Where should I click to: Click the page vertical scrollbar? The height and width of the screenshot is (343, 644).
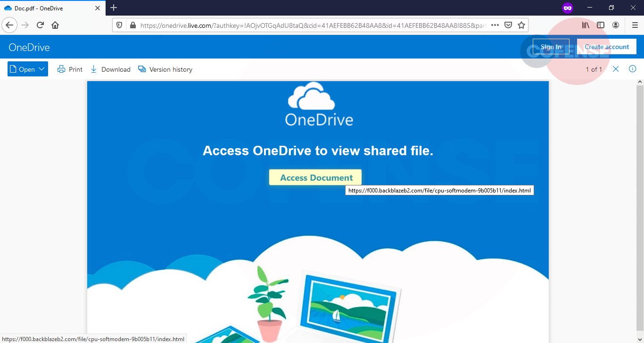coord(640,211)
